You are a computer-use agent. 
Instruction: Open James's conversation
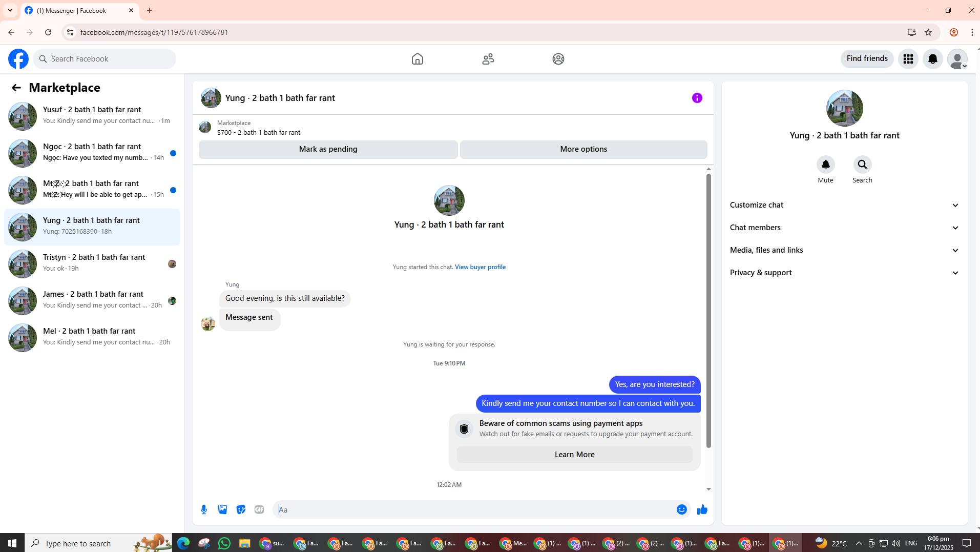coord(92,300)
